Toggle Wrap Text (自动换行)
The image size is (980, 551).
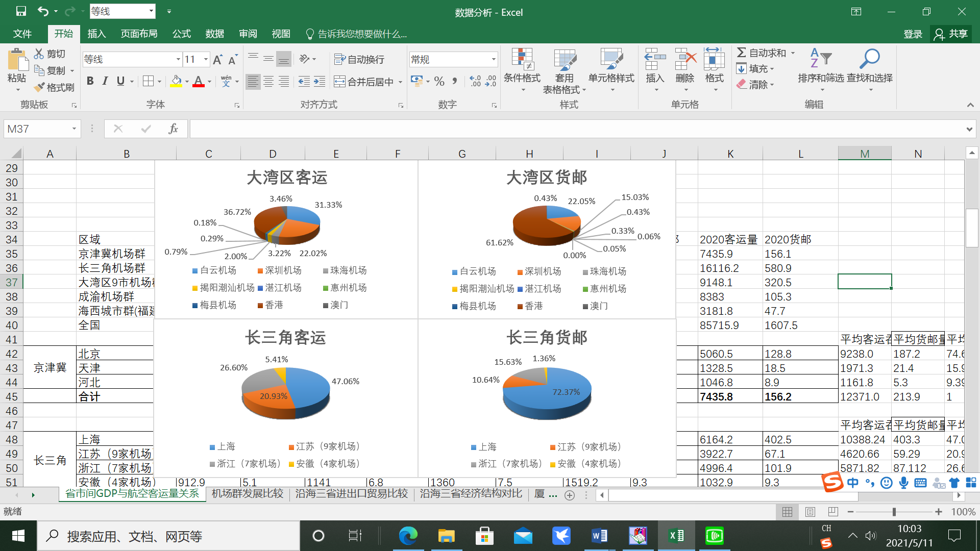pos(359,60)
